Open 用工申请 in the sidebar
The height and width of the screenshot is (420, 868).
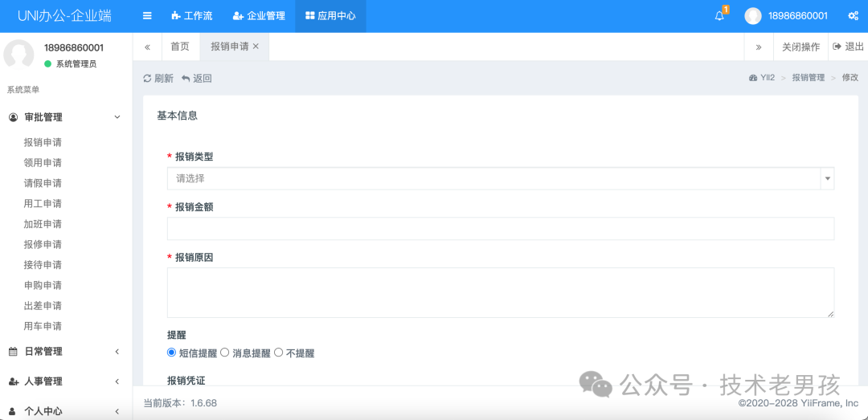(x=43, y=204)
